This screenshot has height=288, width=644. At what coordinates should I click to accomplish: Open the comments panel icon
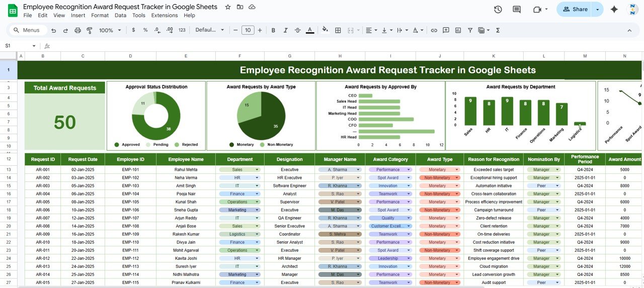(x=516, y=9)
